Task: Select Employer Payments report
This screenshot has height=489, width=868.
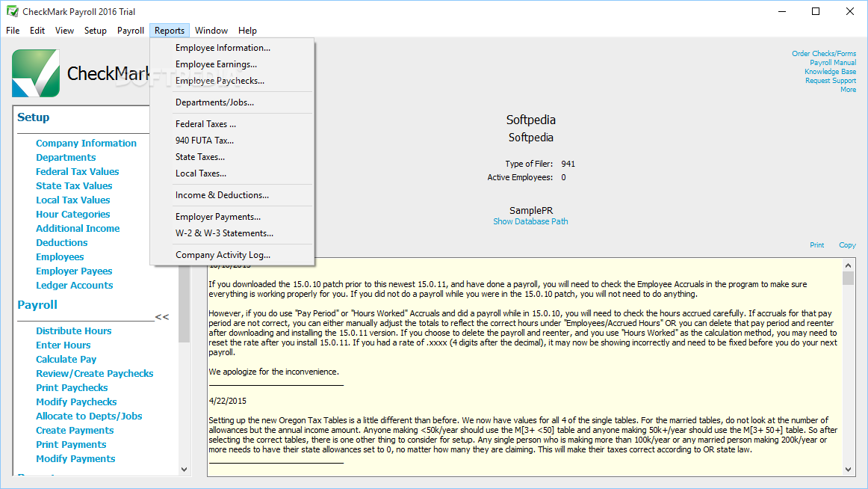Action: [x=232, y=217]
